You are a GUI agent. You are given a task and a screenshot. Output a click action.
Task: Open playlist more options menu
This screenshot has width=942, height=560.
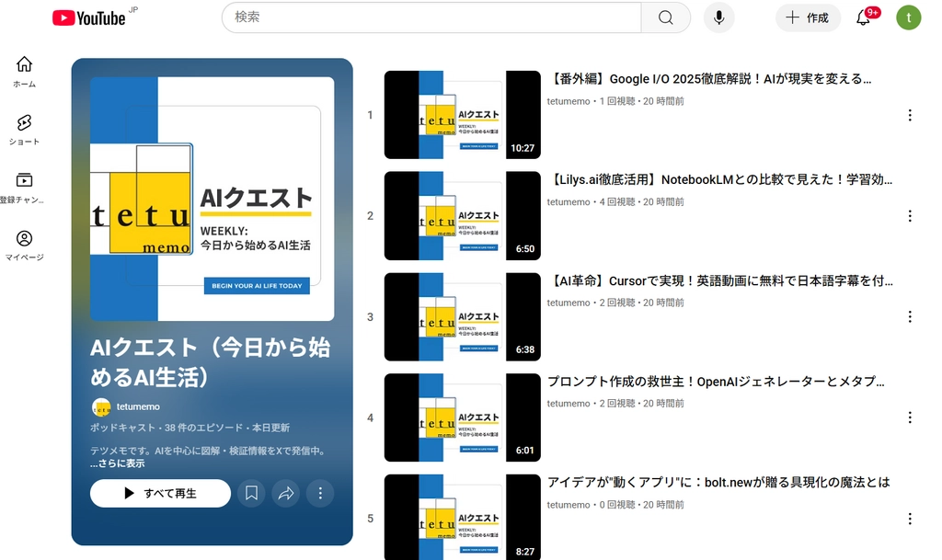[320, 494]
